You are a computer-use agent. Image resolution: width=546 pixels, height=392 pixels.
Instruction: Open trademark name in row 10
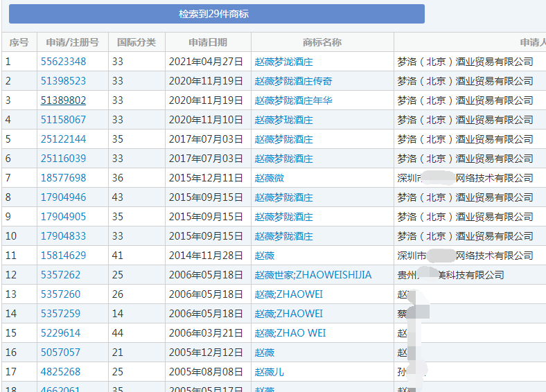point(284,236)
